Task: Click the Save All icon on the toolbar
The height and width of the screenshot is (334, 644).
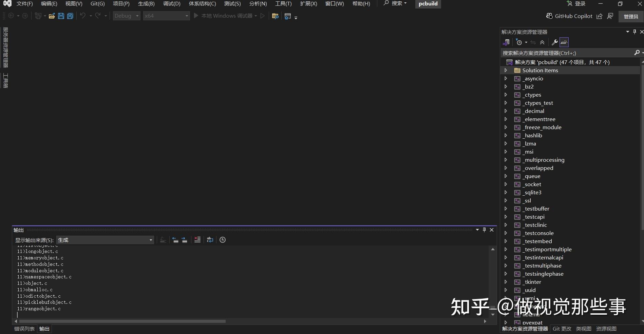Action: click(70, 16)
